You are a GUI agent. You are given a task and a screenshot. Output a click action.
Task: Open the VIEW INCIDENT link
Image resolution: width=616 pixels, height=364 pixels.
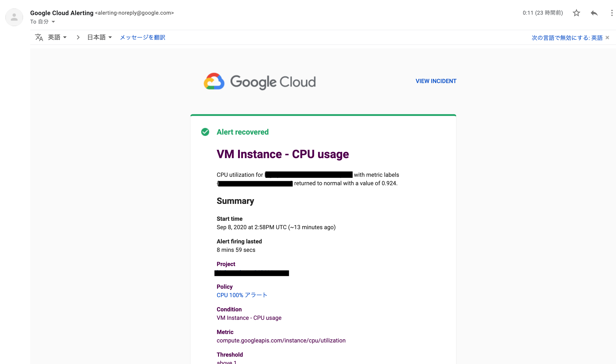pyautogui.click(x=436, y=81)
